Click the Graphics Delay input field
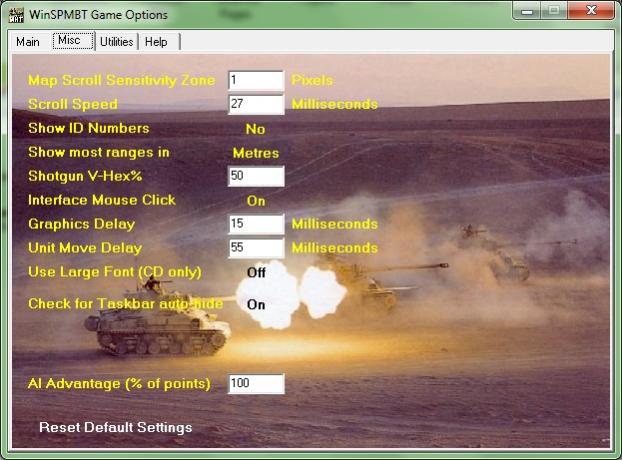The height and width of the screenshot is (460, 622). pyautogui.click(x=256, y=224)
